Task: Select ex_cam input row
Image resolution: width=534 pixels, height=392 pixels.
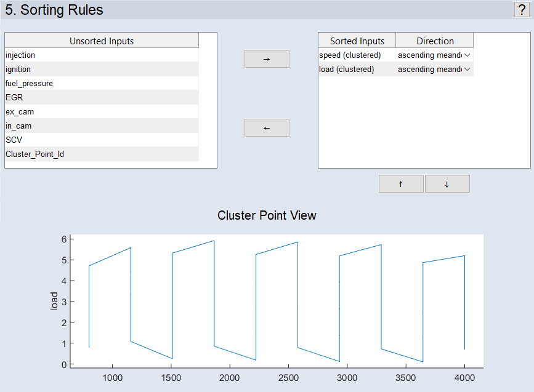Action: [102, 112]
